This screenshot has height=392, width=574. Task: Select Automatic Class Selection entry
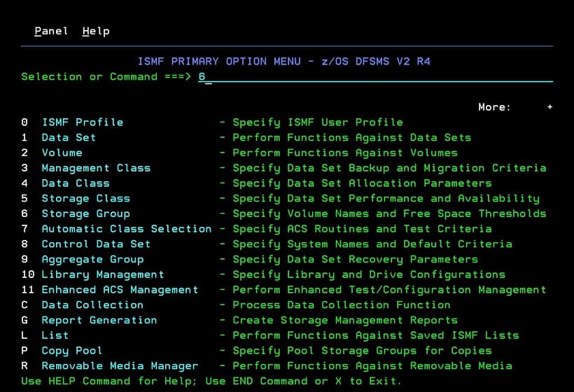coord(126,229)
